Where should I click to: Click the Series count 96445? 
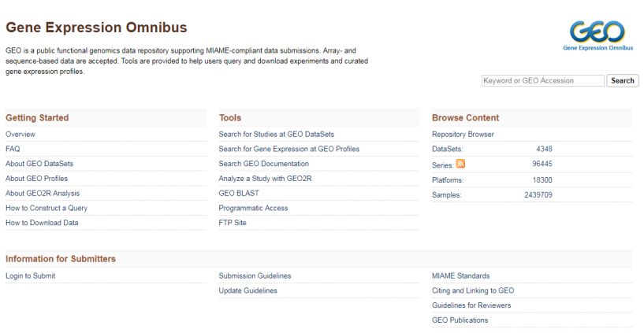(x=542, y=164)
